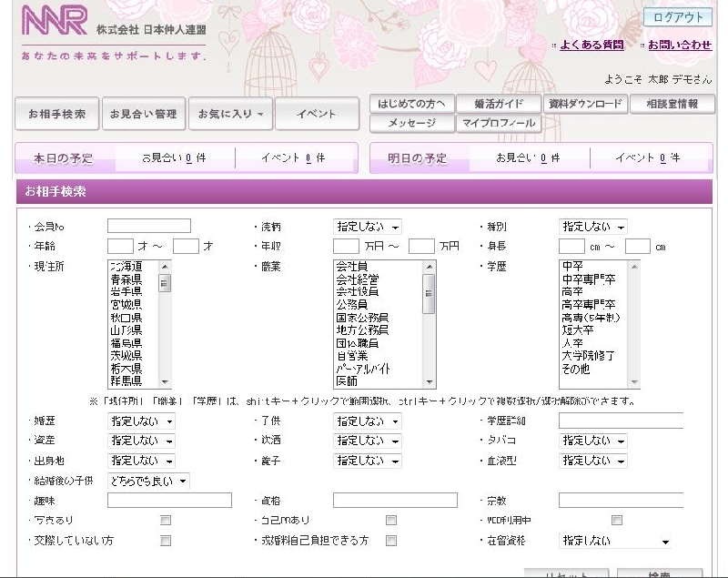Open the イベント menu tab
The height and width of the screenshot is (578, 728).
click(317, 114)
